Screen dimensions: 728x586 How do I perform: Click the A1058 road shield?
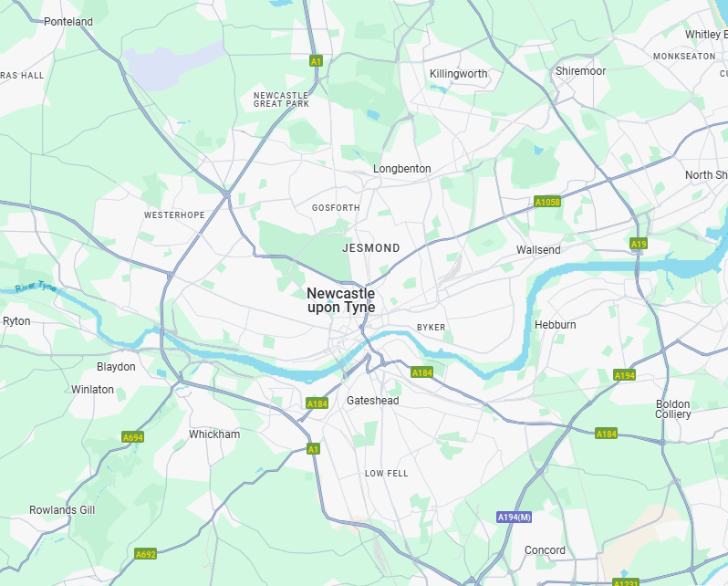547,202
